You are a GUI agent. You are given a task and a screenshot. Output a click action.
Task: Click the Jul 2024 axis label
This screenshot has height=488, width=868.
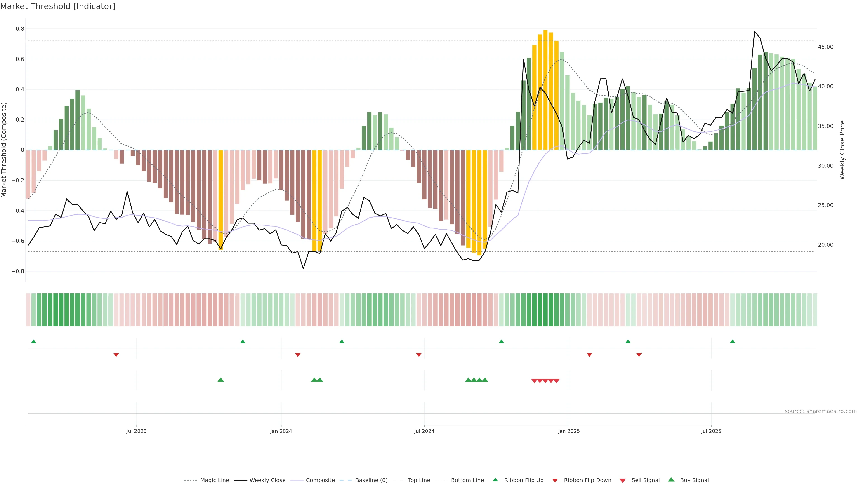424,431
